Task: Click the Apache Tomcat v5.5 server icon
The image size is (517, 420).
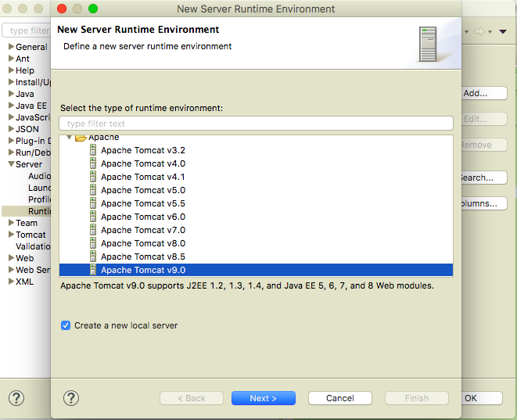Action: pos(93,203)
